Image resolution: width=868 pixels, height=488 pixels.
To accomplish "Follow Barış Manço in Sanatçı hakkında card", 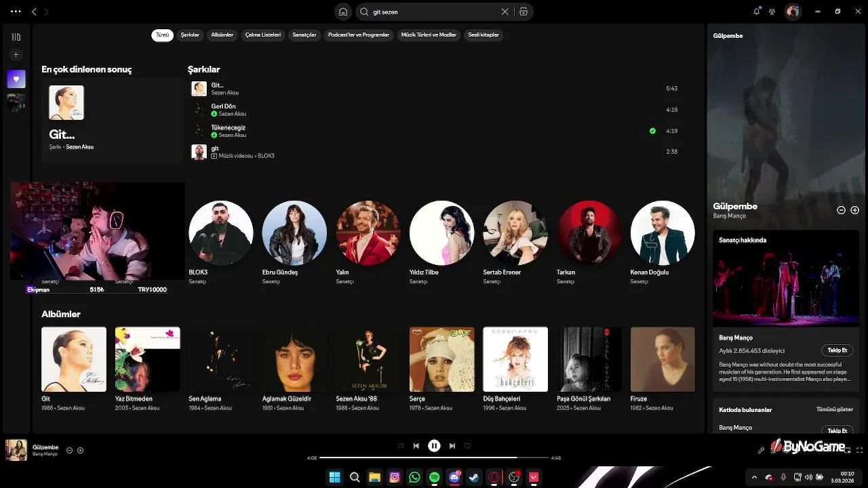I will click(x=837, y=350).
